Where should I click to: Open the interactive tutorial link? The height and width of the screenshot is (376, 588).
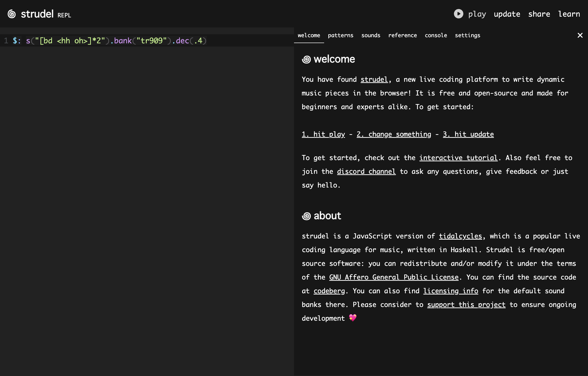[458, 158]
